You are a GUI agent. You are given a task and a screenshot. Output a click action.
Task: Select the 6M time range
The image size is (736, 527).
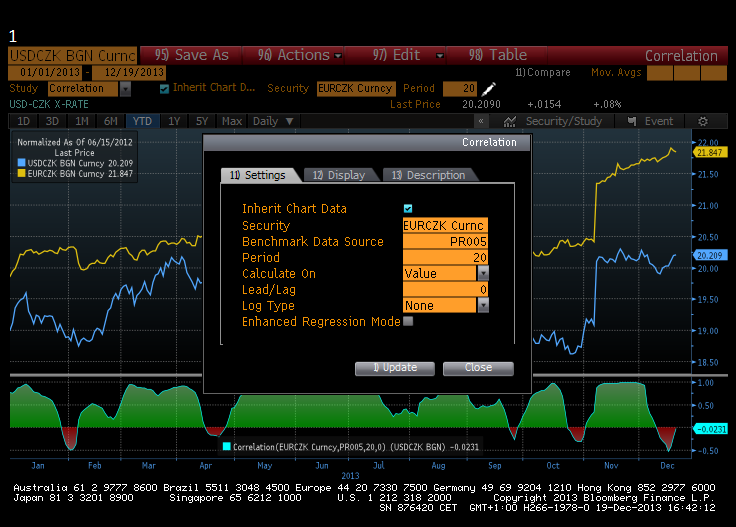click(x=111, y=121)
